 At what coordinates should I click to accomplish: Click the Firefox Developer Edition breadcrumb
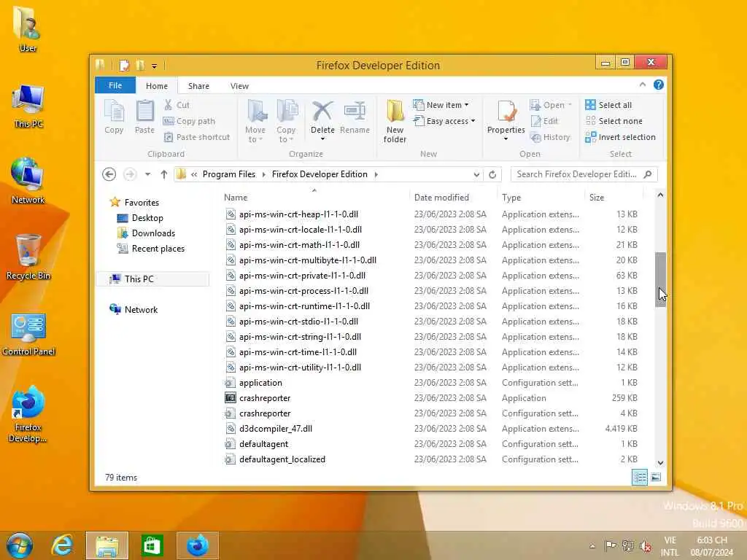320,174
